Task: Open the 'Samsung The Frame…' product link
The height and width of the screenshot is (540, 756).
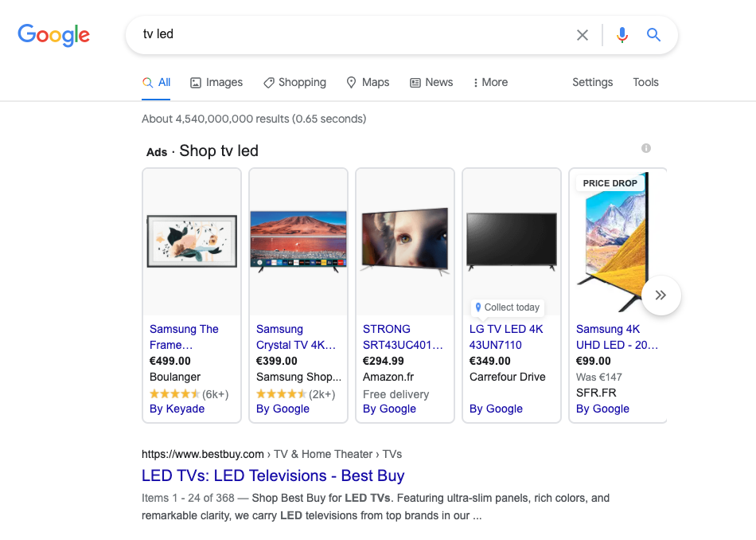Action: tap(184, 337)
